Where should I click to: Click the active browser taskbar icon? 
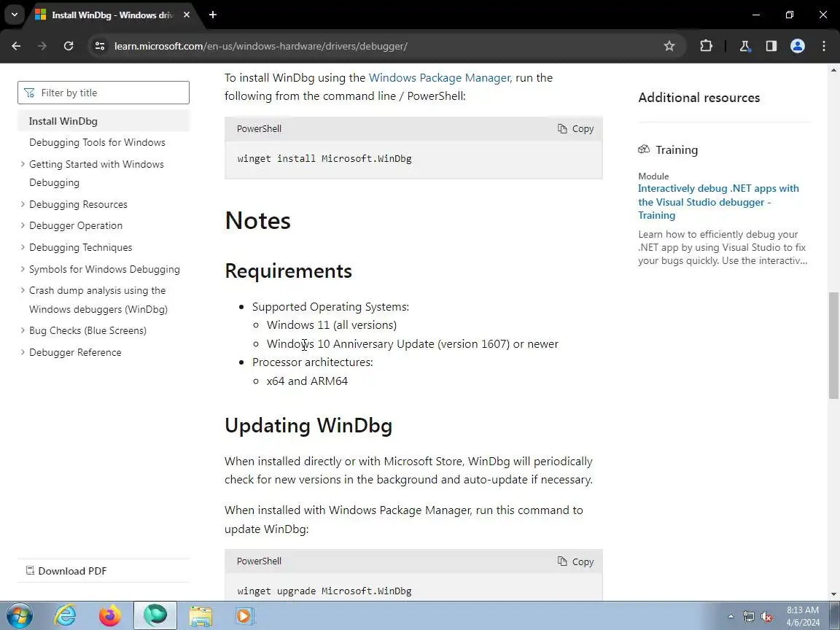155,615
